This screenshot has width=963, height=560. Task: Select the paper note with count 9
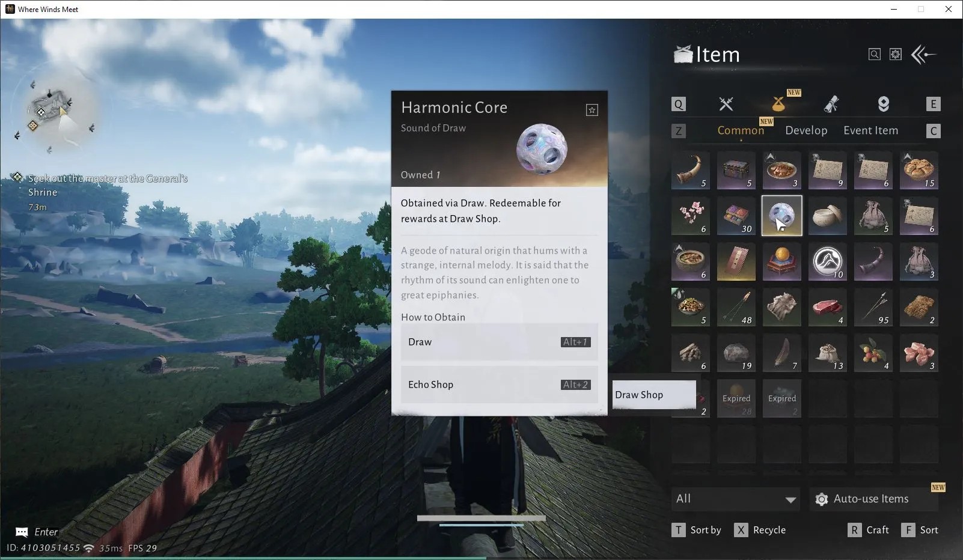(x=828, y=170)
